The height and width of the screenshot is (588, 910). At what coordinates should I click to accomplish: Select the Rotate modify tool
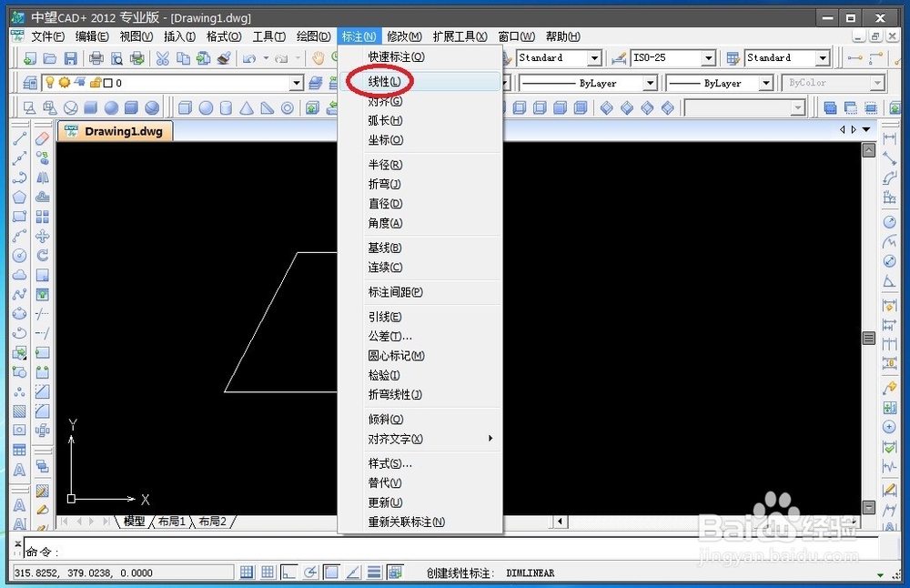(43, 256)
